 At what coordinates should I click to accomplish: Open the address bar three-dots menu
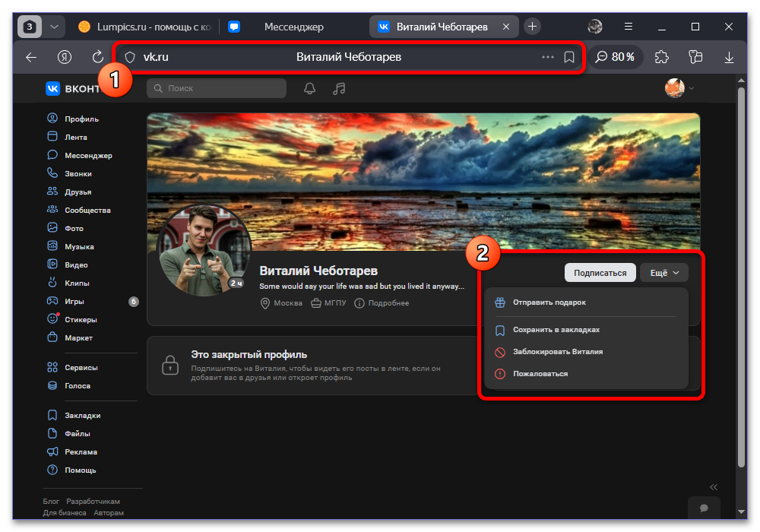(x=548, y=57)
